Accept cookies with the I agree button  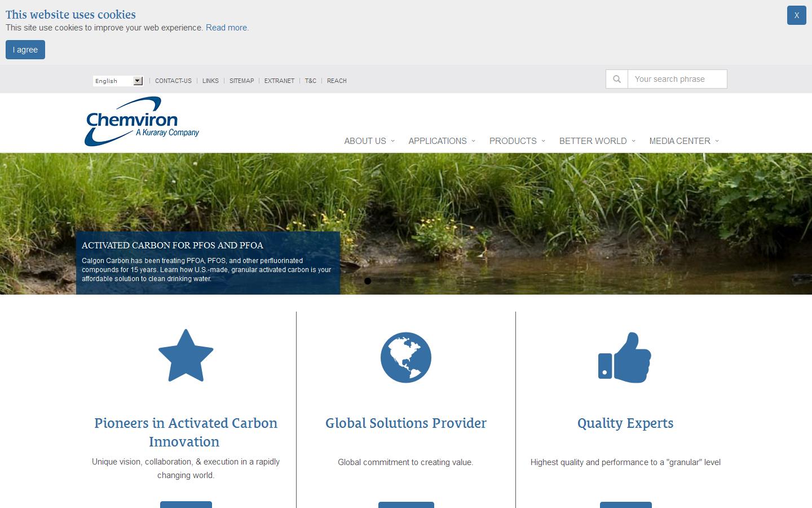(25, 50)
